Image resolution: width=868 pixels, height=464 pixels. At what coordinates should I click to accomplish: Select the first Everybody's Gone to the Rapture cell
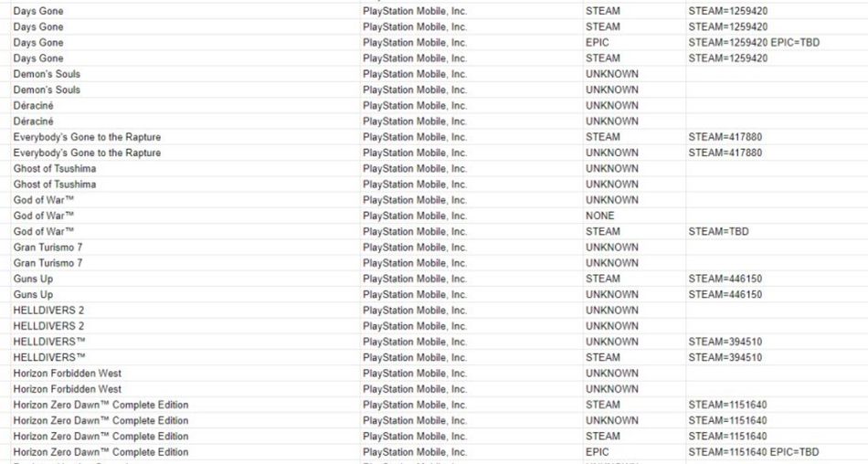[185, 137]
